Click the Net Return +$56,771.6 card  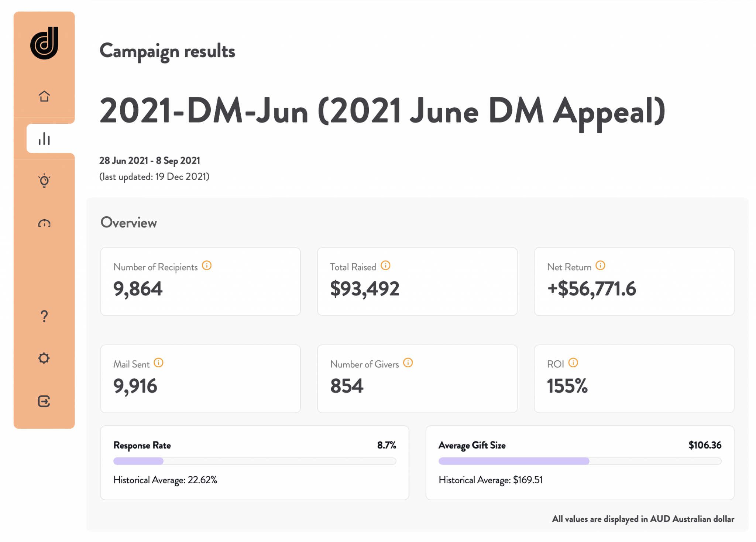click(634, 282)
